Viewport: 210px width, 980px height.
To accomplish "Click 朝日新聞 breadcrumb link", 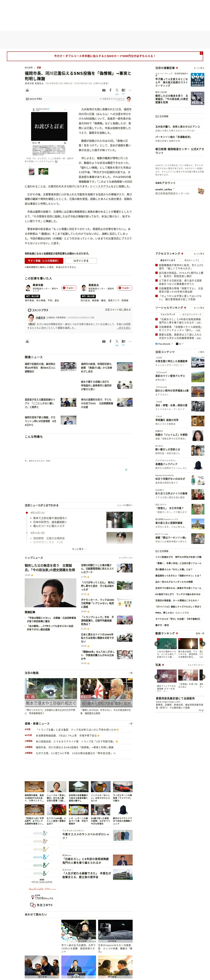I will [29, 68].
